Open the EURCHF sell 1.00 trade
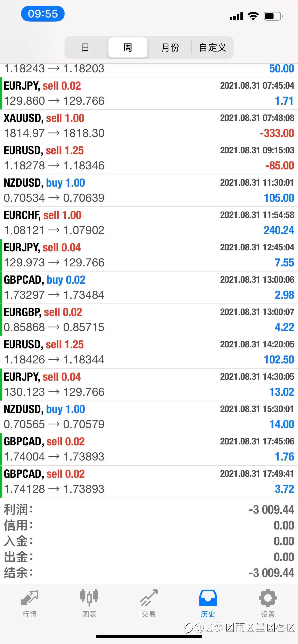Screen dimensions: 298x644 click(149, 223)
